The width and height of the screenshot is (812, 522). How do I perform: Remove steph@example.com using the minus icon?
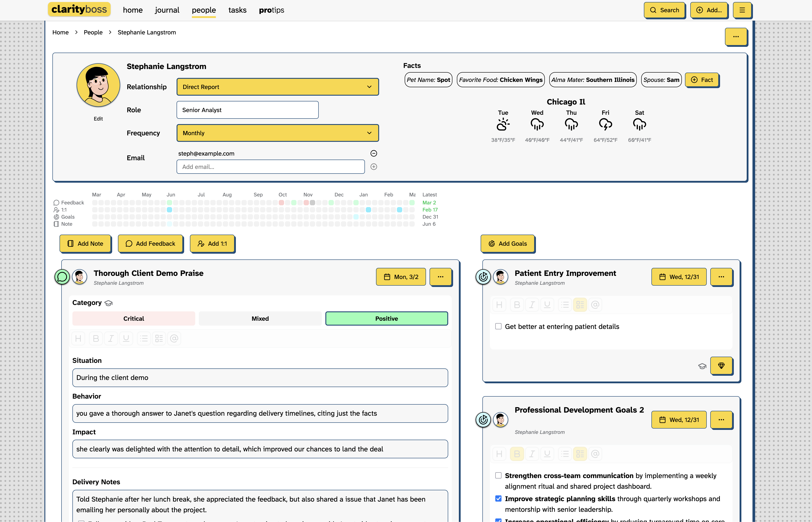[x=373, y=153]
